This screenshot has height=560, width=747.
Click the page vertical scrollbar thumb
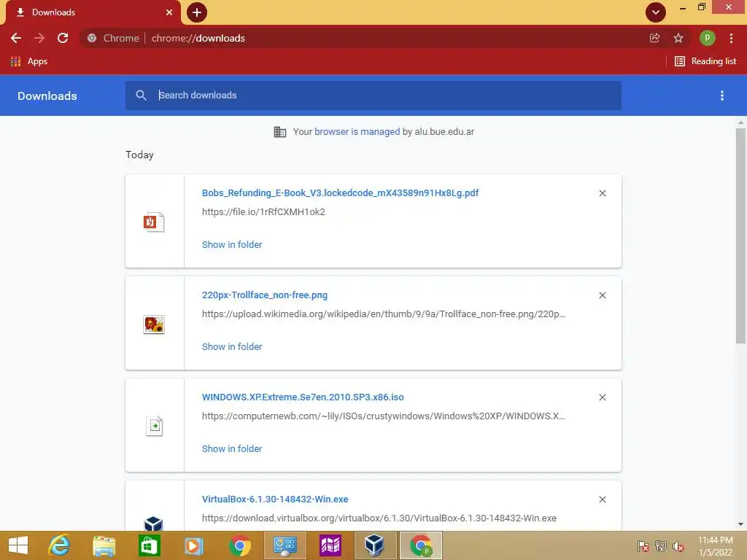[740, 236]
